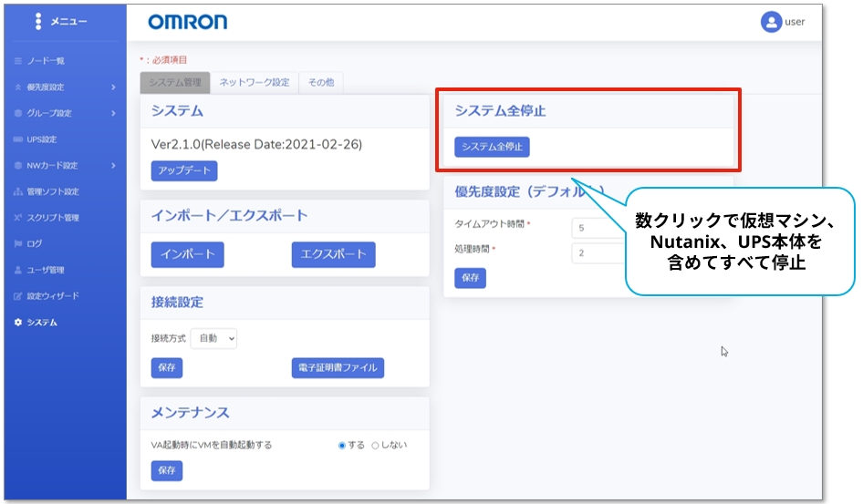Expand the NWカード設定 submenu chevron
The image size is (863, 504).
[113, 166]
